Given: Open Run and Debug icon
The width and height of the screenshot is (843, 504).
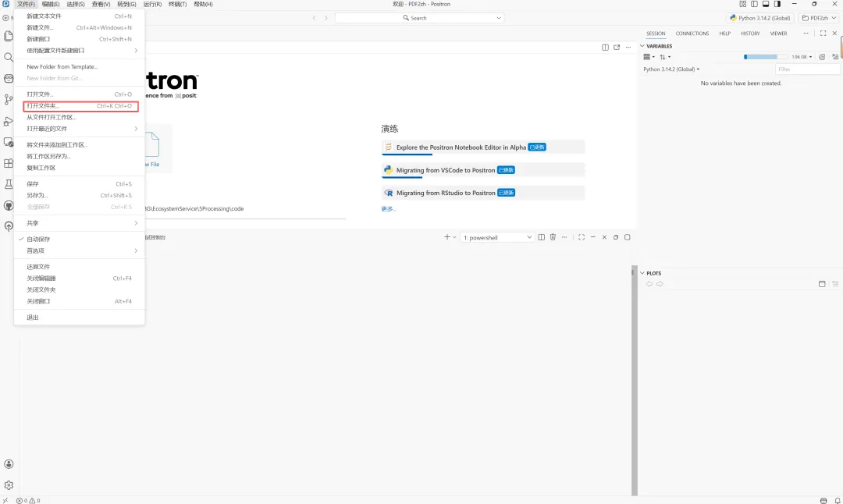Looking at the screenshot, I should pyautogui.click(x=8, y=121).
